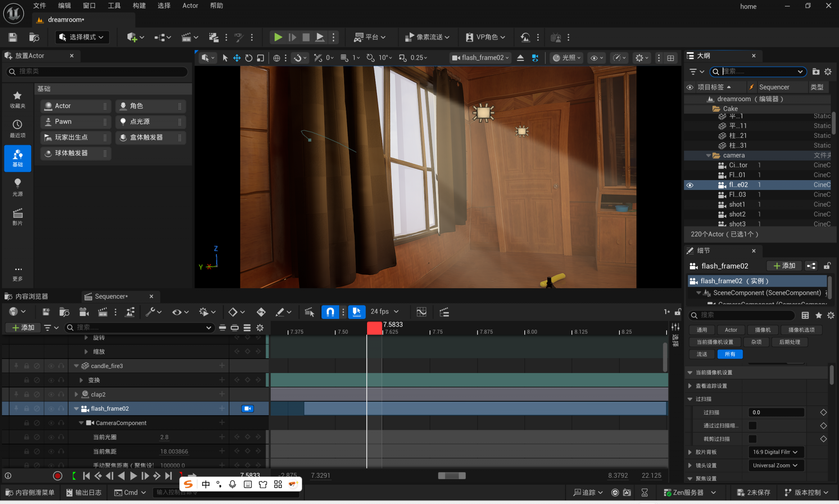Toggle visibility eye of fl...e02 in outliner

690,185
